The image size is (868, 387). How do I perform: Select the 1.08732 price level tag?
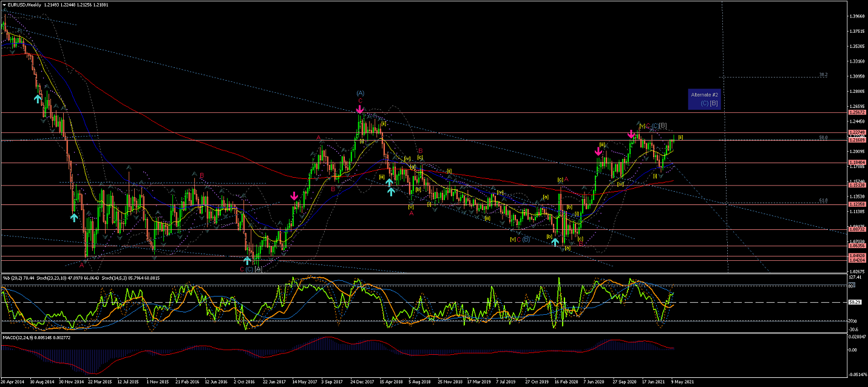(856, 230)
